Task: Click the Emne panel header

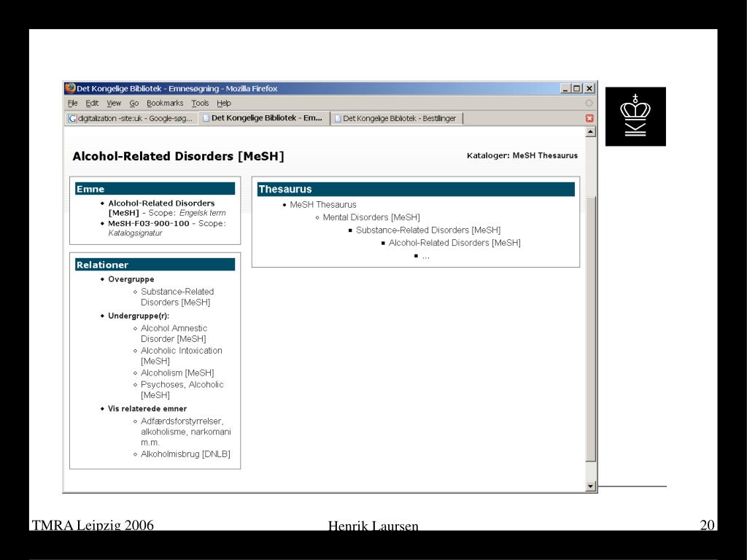Action: tap(155, 189)
